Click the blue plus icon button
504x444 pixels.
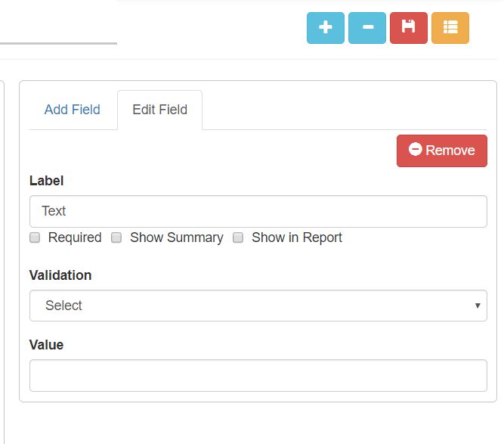pos(326,28)
